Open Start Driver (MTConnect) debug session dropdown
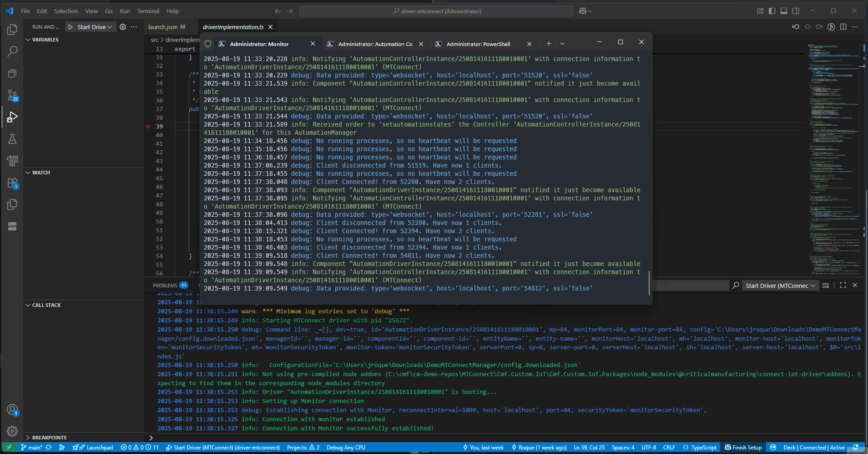 (780, 286)
